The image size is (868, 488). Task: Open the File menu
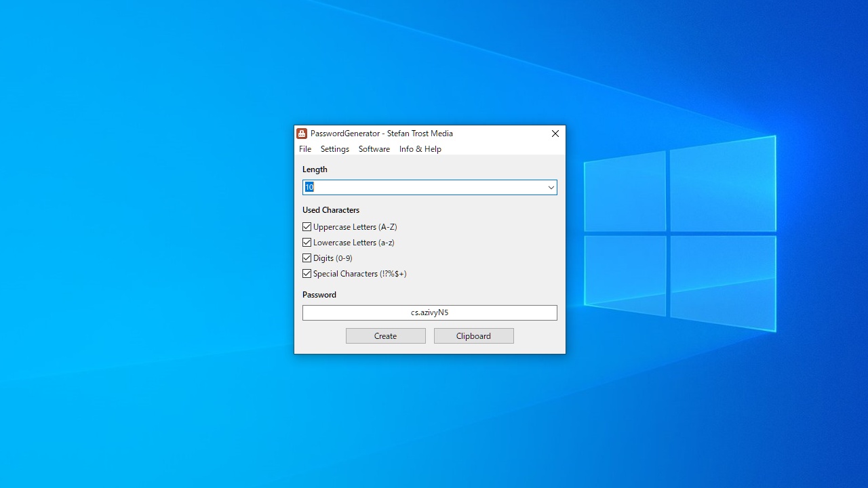[x=305, y=149]
